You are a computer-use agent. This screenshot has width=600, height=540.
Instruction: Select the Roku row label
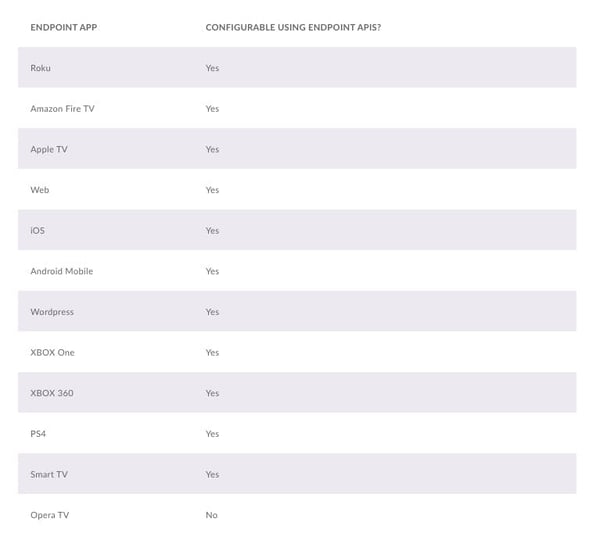pyautogui.click(x=41, y=68)
